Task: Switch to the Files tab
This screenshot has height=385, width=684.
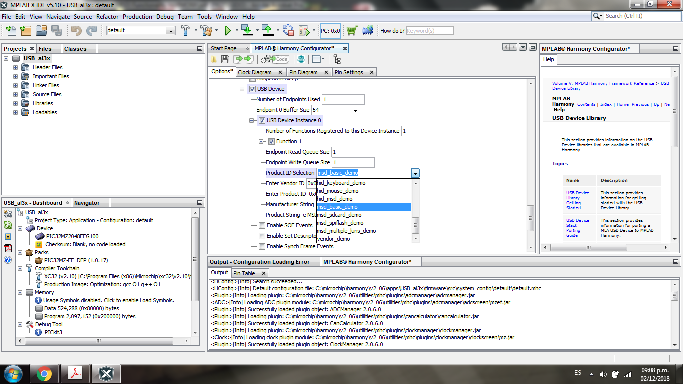Action: 45,49
